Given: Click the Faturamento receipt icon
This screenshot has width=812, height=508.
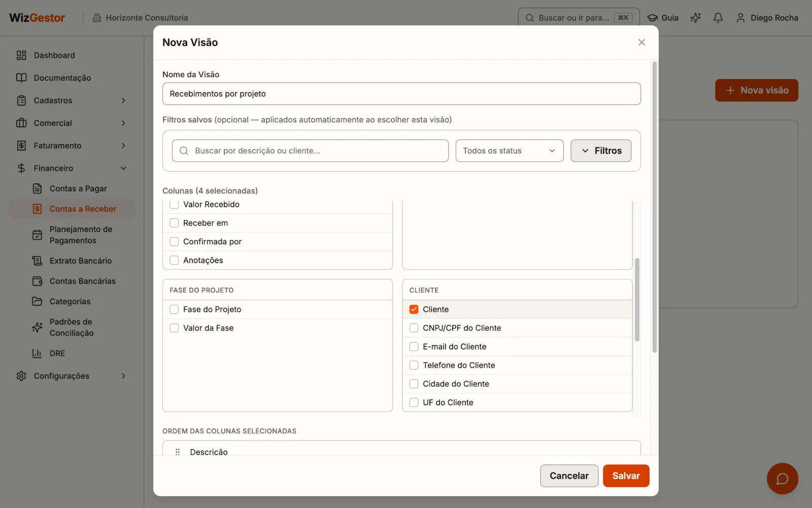Looking at the screenshot, I should (x=21, y=146).
